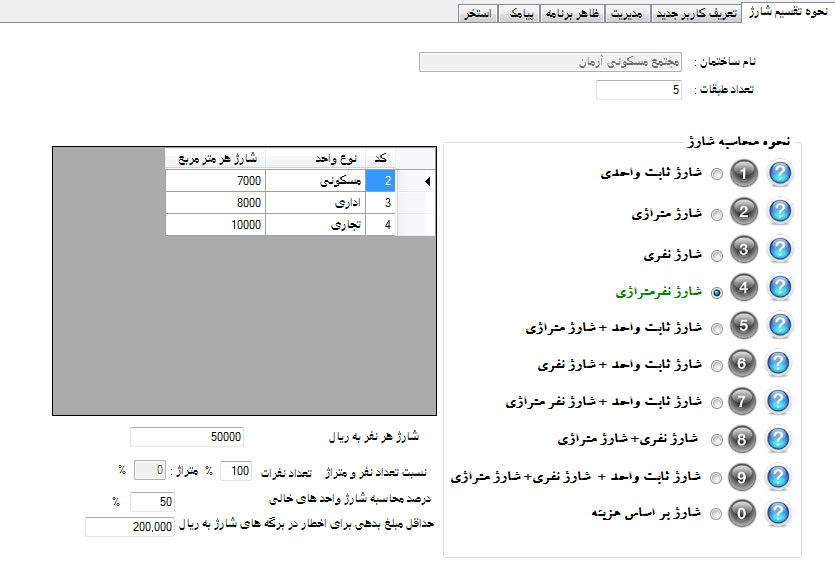
Task: Click the متراژ percent field showing 0
Action: pyautogui.click(x=150, y=470)
